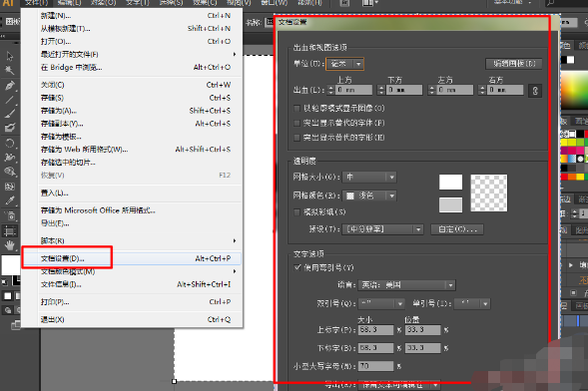588x391 pixels.
Task: Select the Rotate tool
Action: [x=9, y=143]
